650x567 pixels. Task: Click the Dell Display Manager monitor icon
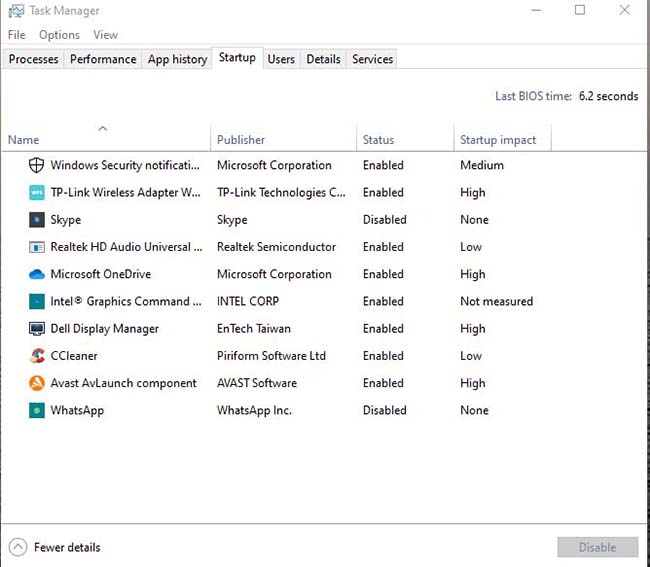click(x=36, y=329)
